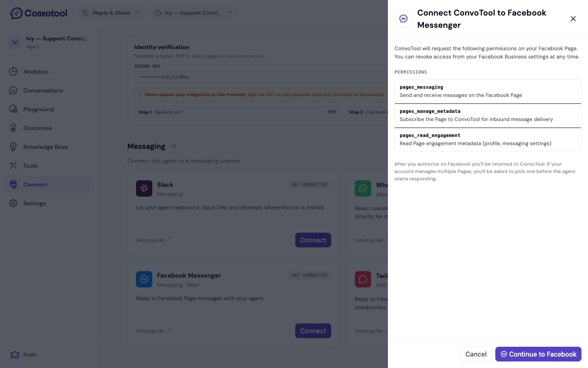The image size is (588, 368).
Task: Open the Knowledge Base menu item
Action: (x=49, y=147)
